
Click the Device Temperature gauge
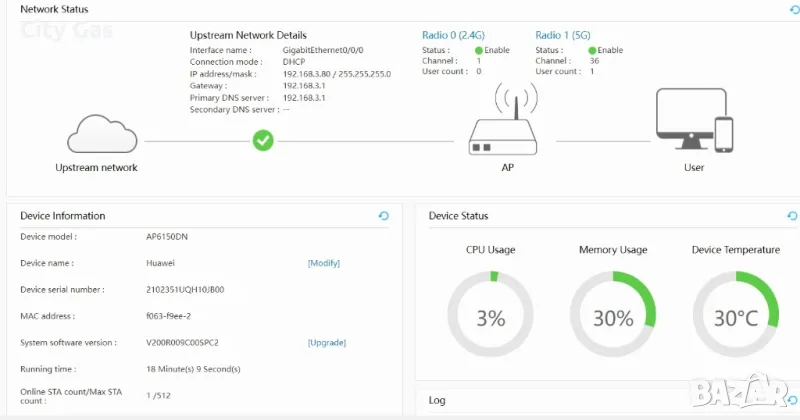(x=736, y=317)
